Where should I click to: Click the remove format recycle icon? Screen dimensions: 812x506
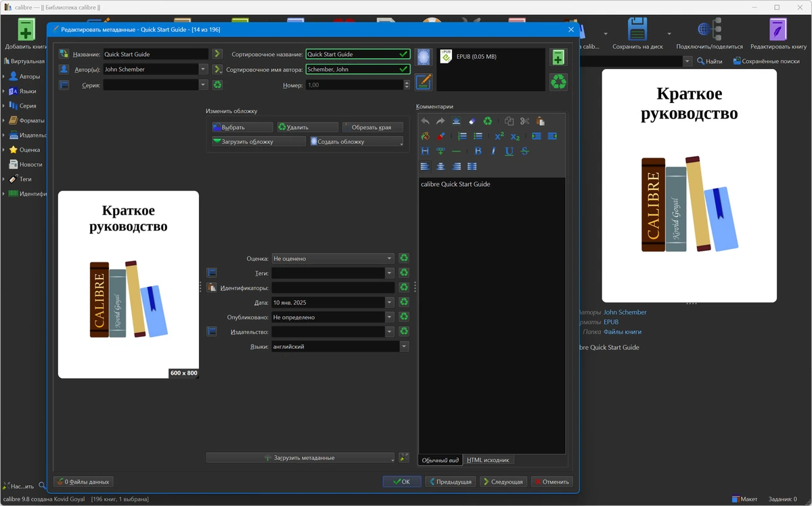558,82
